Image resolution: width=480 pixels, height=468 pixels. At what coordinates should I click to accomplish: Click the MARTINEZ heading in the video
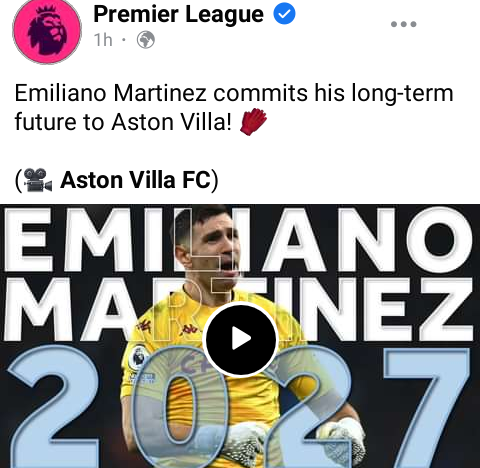pos(239,308)
